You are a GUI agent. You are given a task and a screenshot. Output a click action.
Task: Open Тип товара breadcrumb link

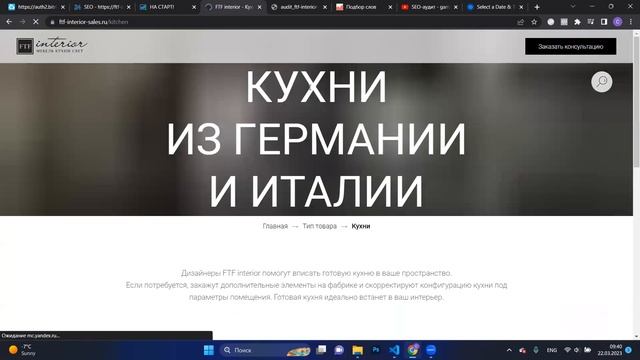[320, 226]
